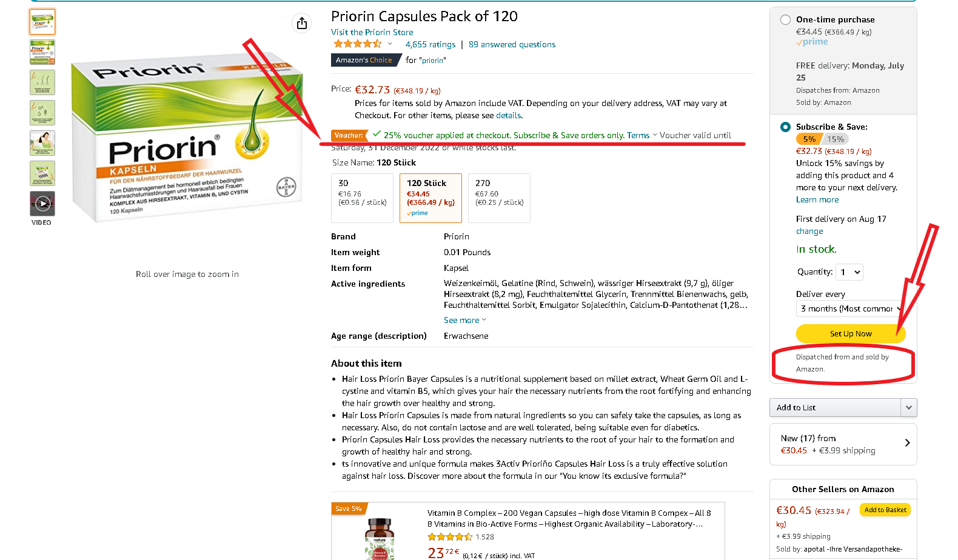The height and width of the screenshot is (560, 958).
Task: Select the 15% savings toggle
Action: [836, 139]
